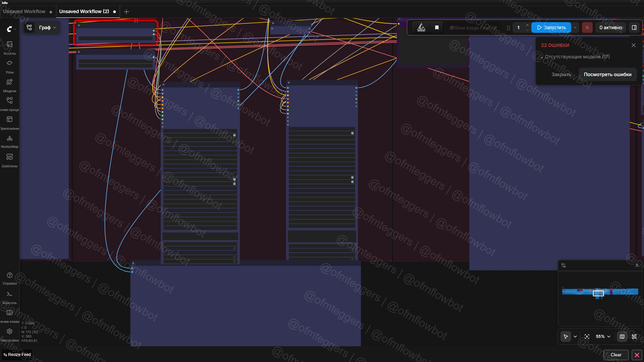Toggle link visibility icon
The height and width of the screenshot is (362, 644).
[634, 337]
